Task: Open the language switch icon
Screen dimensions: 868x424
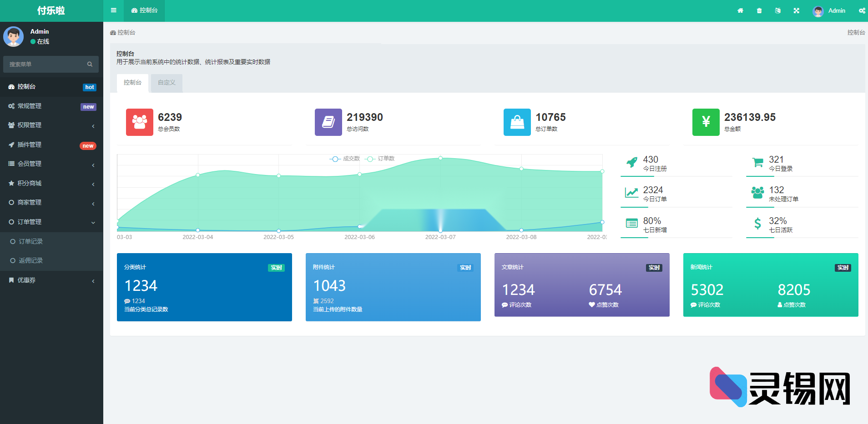Action: tap(778, 10)
